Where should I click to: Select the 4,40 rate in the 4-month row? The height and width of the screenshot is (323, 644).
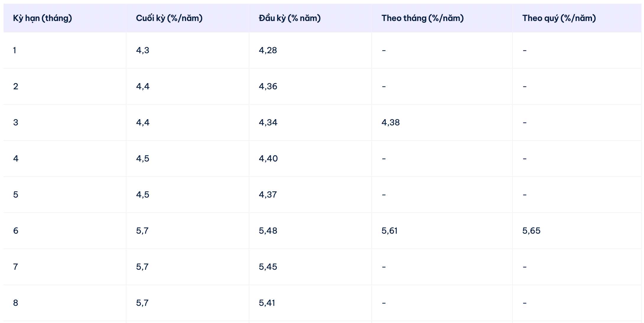click(x=268, y=159)
